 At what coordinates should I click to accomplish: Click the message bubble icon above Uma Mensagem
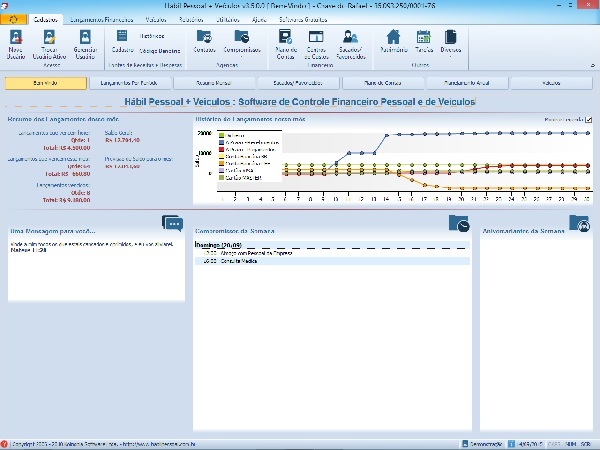tap(173, 223)
